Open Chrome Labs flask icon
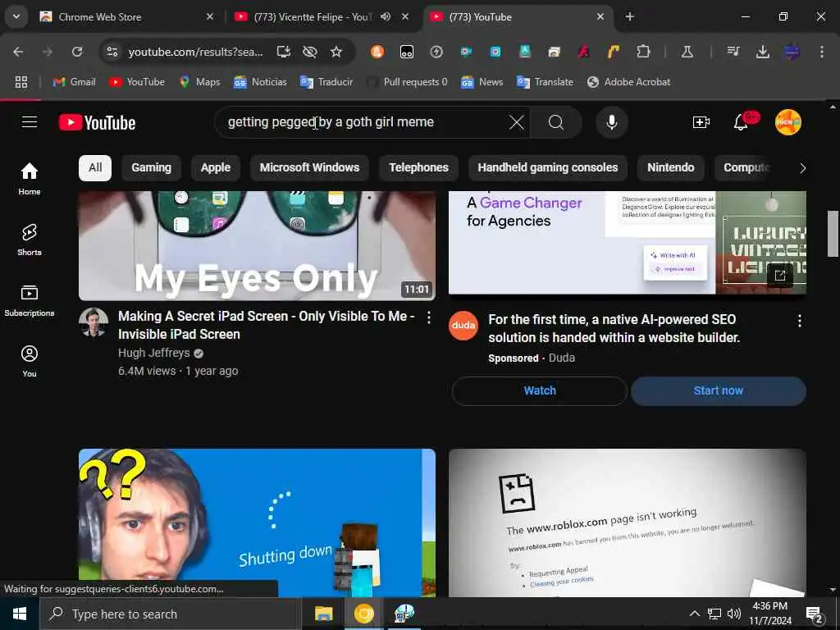Viewport: 840px width, 630px height. (687, 52)
